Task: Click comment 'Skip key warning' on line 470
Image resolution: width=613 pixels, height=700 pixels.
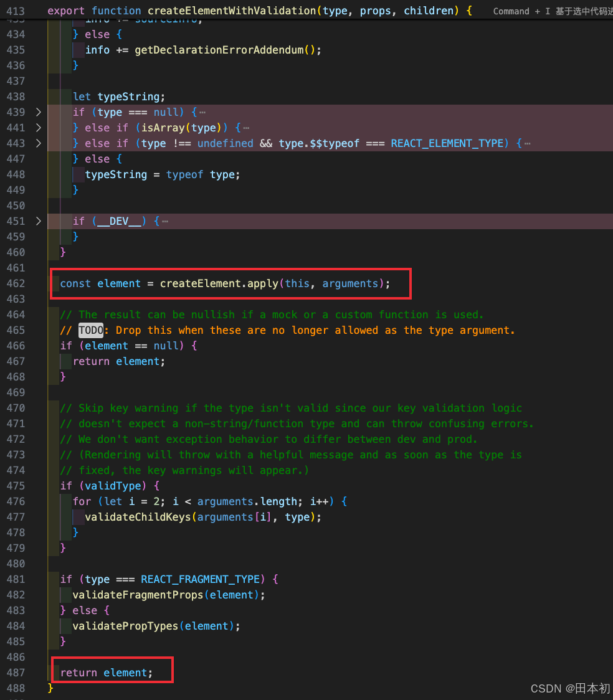Action: coord(291,408)
